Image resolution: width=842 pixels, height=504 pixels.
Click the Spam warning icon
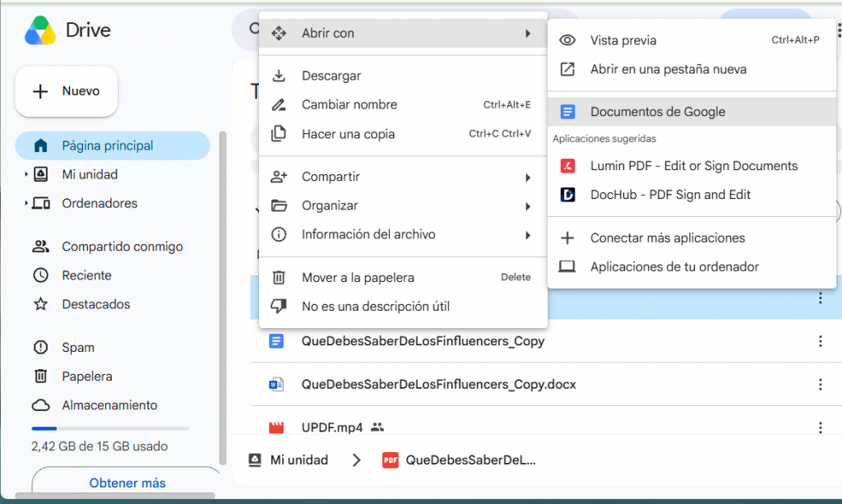(41, 347)
